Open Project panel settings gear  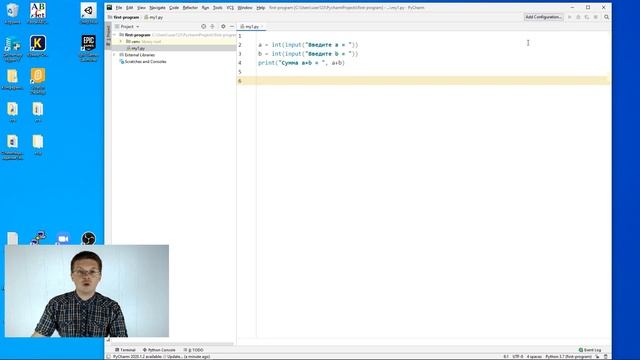click(223, 27)
